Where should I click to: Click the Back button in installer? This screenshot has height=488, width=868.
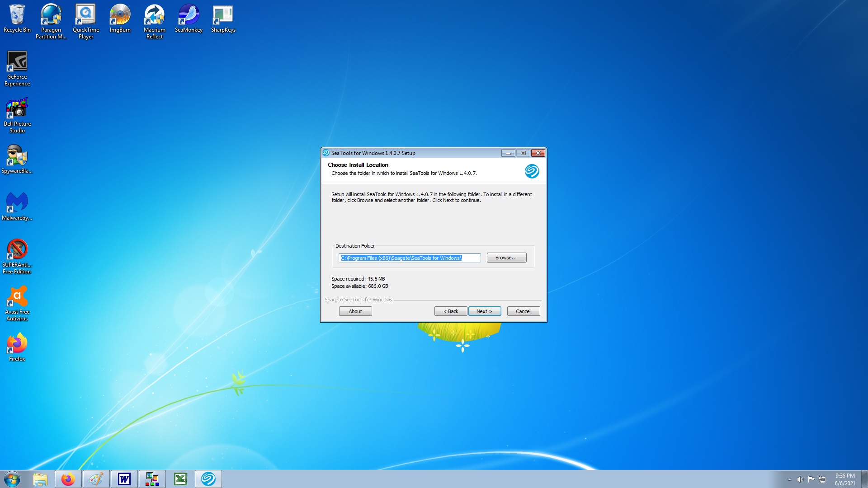[450, 311]
